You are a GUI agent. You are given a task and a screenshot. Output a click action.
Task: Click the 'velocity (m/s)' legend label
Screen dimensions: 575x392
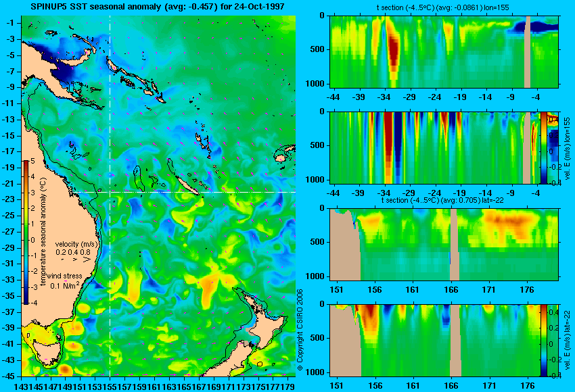[76, 244]
